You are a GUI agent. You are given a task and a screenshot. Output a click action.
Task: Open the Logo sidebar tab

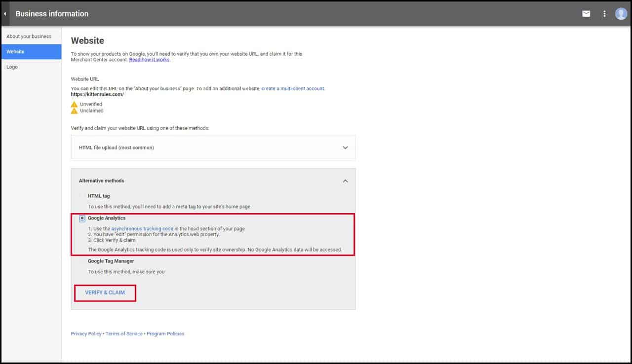(12, 67)
